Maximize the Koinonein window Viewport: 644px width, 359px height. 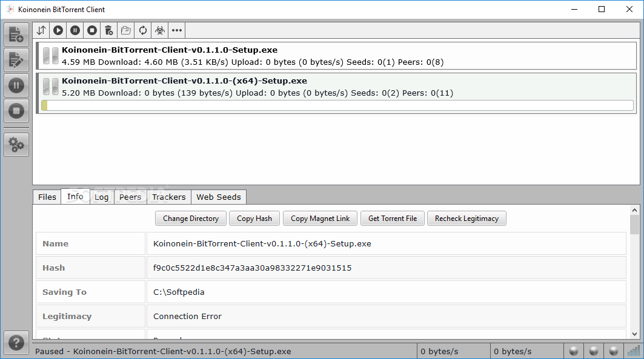tap(602, 10)
